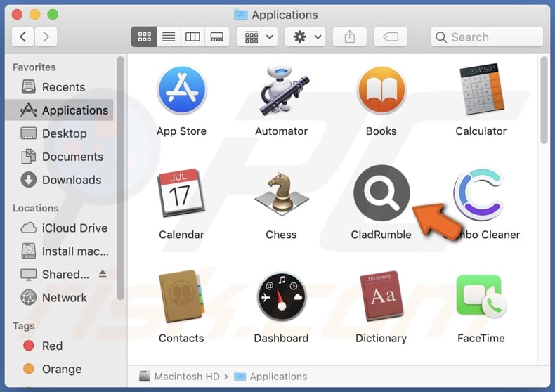Switch to list view mode

coord(169,37)
